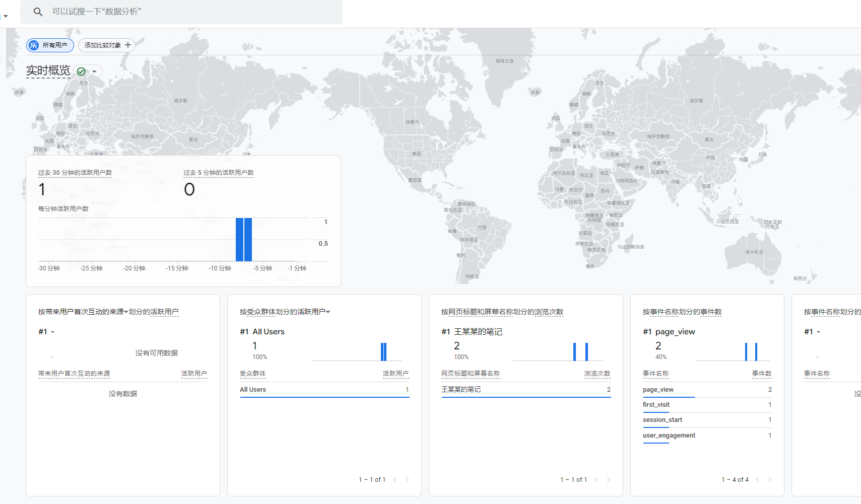The width and height of the screenshot is (861, 504).
Task: Click the plus icon in 添加比较对象
Action: [128, 45]
